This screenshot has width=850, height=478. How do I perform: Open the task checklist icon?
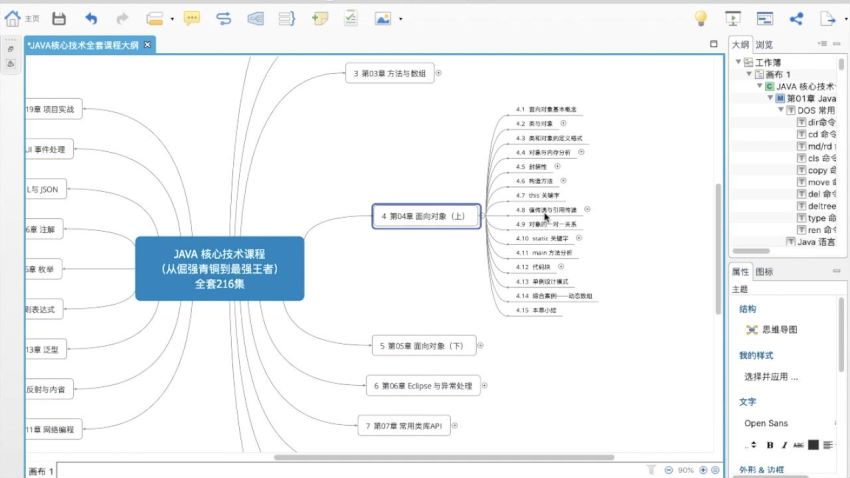pos(351,18)
